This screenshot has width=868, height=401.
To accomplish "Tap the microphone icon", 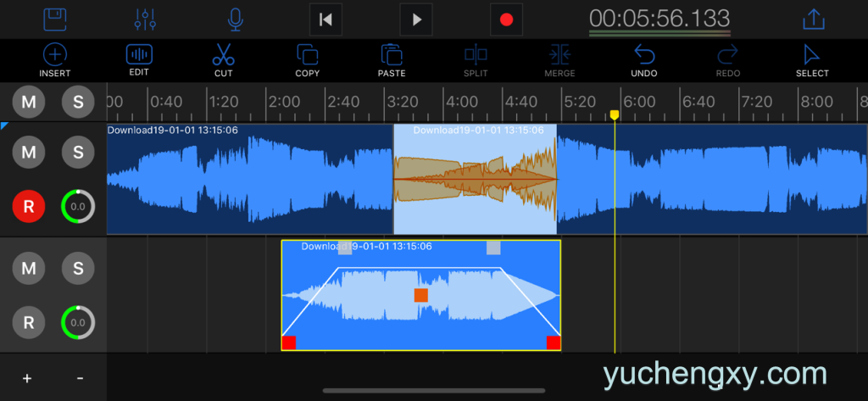I will (236, 19).
